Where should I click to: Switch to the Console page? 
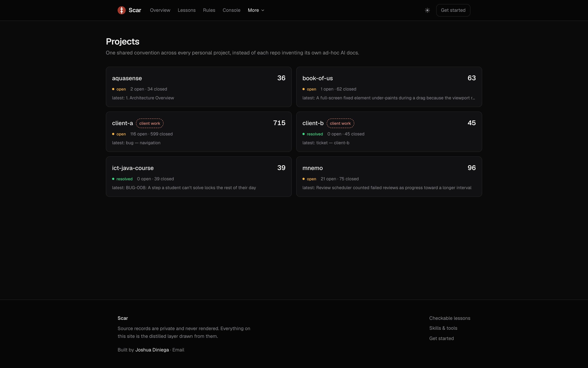tap(232, 10)
